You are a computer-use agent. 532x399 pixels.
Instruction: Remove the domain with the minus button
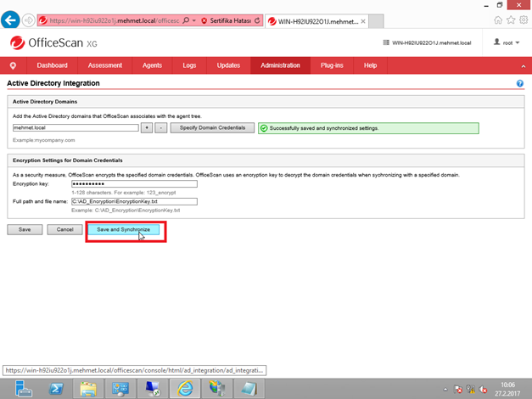tap(161, 128)
